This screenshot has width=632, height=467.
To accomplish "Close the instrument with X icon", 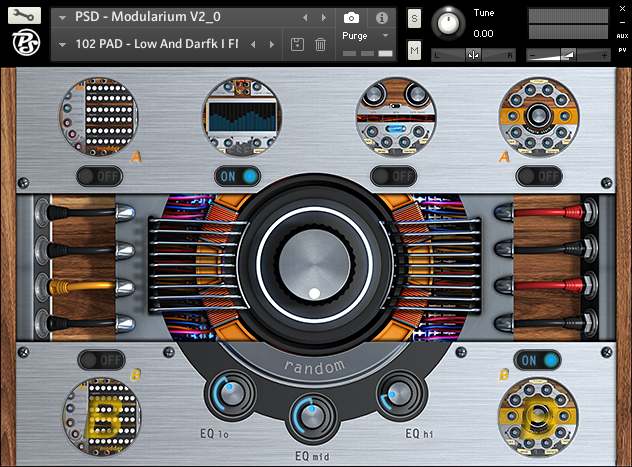I will pyautogui.click(x=622, y=9).
